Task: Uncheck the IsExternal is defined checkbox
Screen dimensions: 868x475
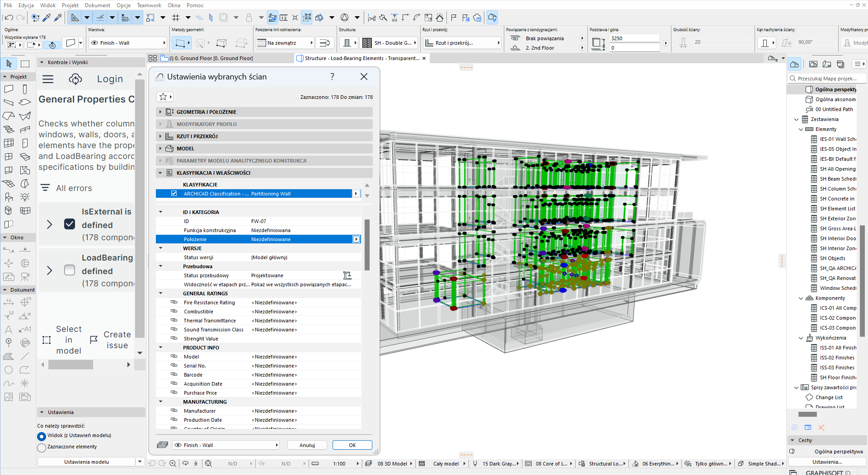Action: click(70, 224)
